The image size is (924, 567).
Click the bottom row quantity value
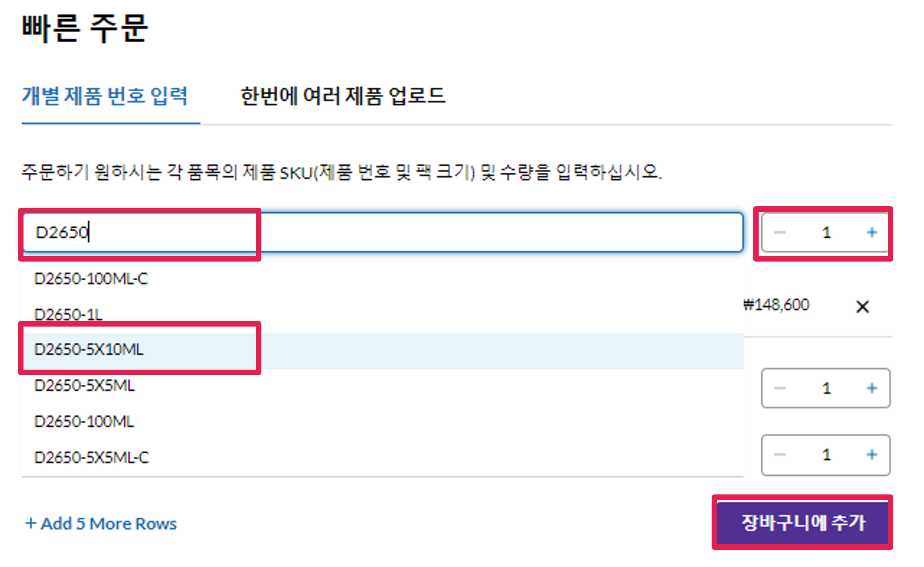coord(826,455)
